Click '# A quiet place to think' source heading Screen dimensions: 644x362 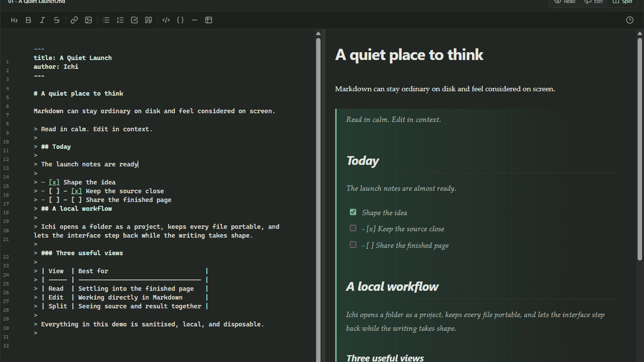coord(78,93)
